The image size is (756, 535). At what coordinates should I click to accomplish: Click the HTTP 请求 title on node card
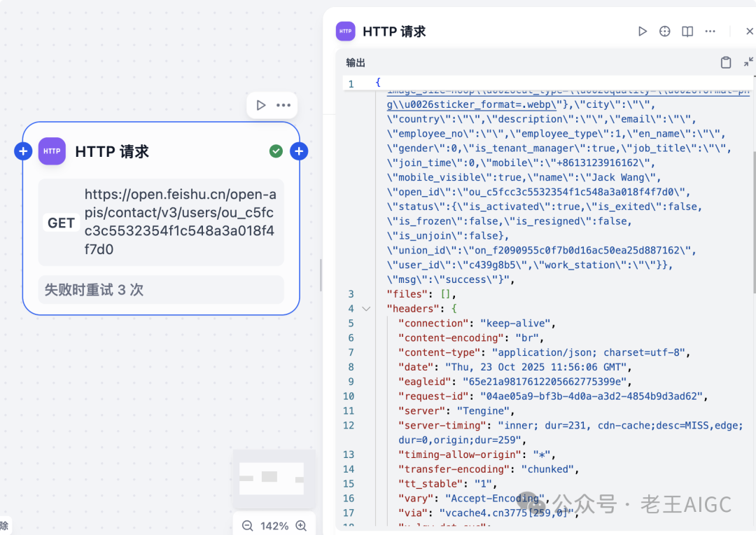tap(112, 151)
